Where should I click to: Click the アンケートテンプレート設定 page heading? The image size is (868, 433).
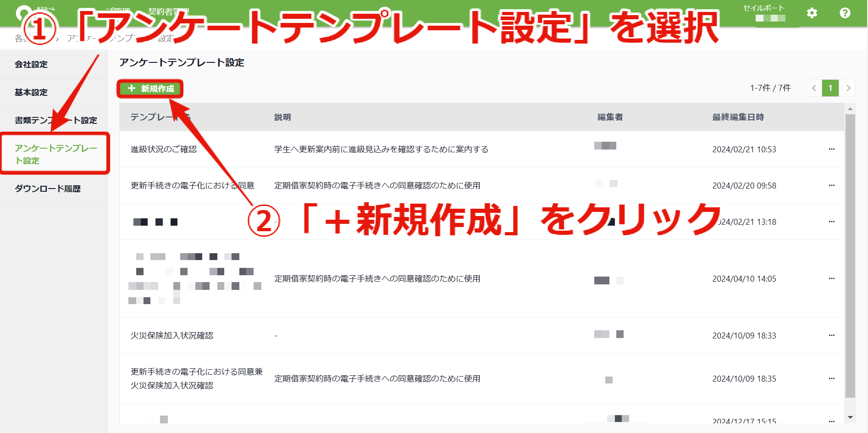pyautogui.click(x=182, y=62)
